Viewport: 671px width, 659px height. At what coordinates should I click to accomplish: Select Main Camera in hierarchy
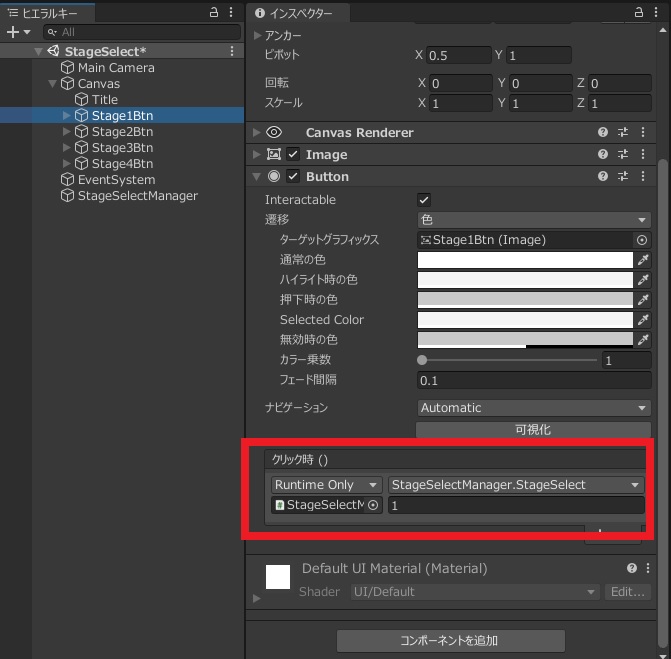116,68
